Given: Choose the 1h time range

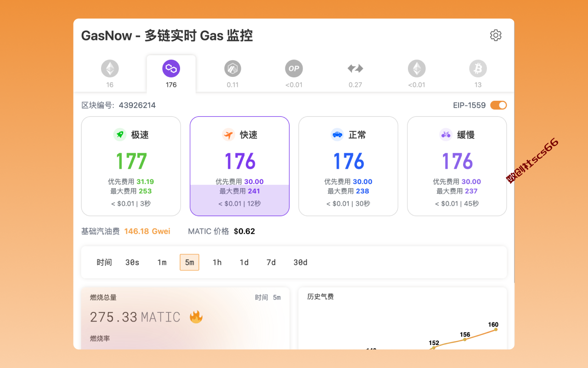Looking at the screenshot, I should [x=217, y=262].
